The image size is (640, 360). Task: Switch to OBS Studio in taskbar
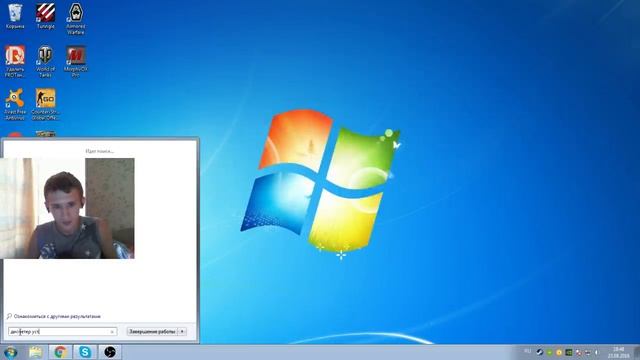pyautogui.click(x=110, y=352)
